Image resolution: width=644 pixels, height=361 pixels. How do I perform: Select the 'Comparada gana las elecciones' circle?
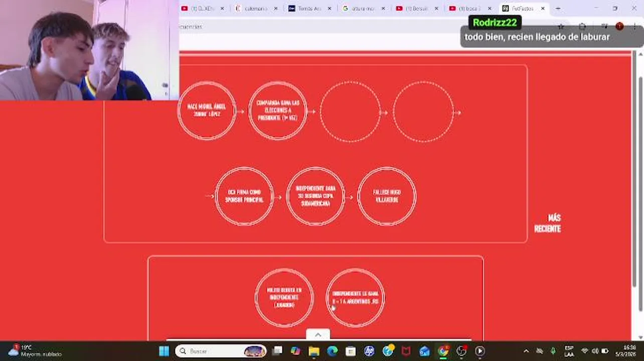click(277, 110)
